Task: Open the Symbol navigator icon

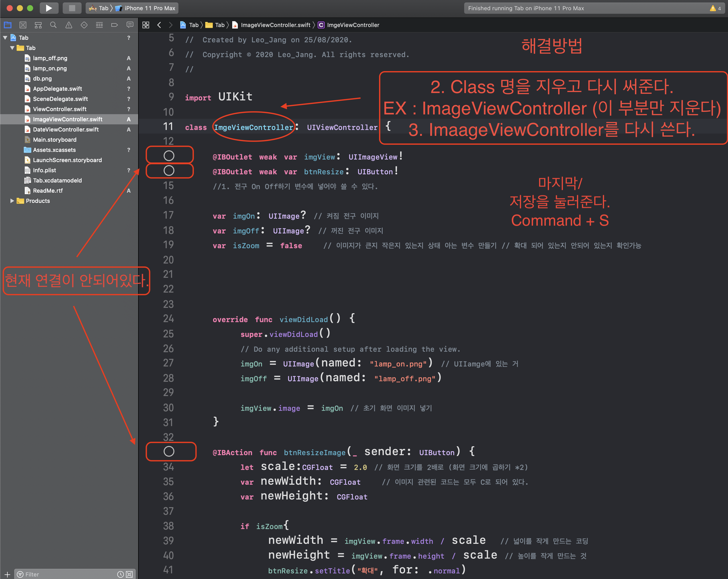Action: pos(38,25)
